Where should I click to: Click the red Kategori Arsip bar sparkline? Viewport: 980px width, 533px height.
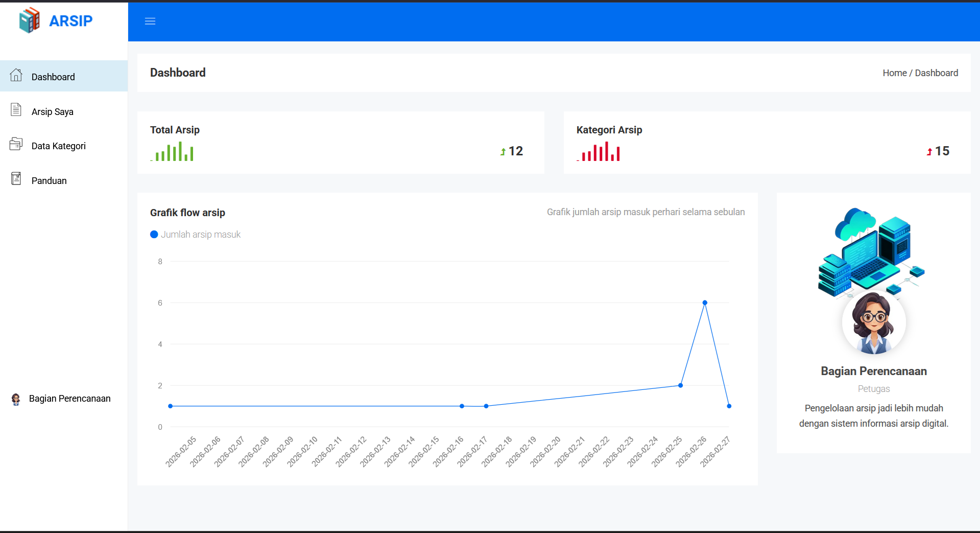(x=599, y=152)
